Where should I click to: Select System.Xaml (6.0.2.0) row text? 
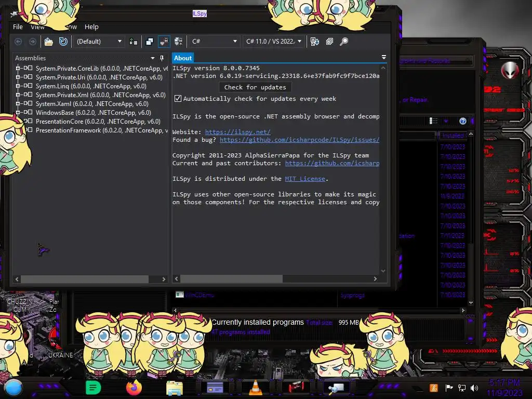point(92,104)
